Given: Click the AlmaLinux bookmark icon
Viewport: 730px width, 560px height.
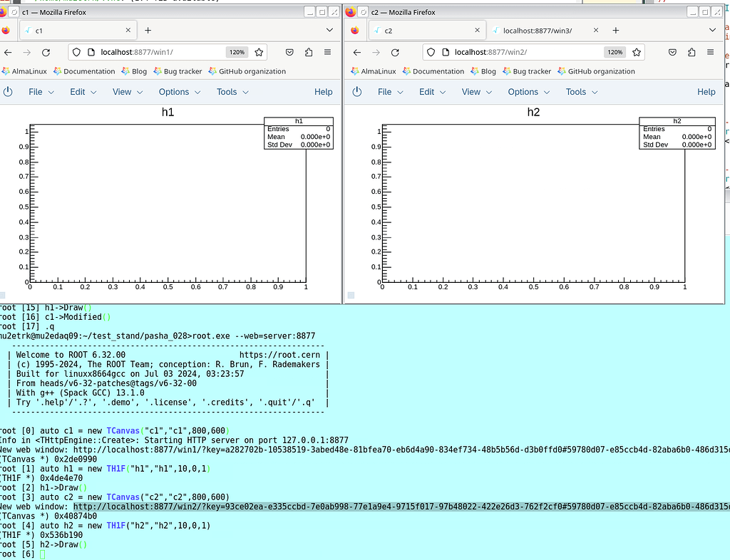Looking at the screenshot, I should pos(7,71).
